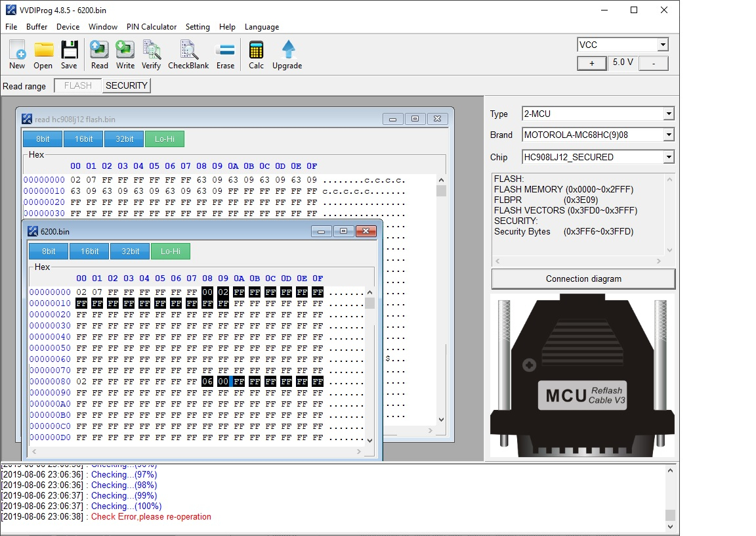Switch 6200.bin view to 16bit
The image size is (756, 536).
[x=89, y=251]
